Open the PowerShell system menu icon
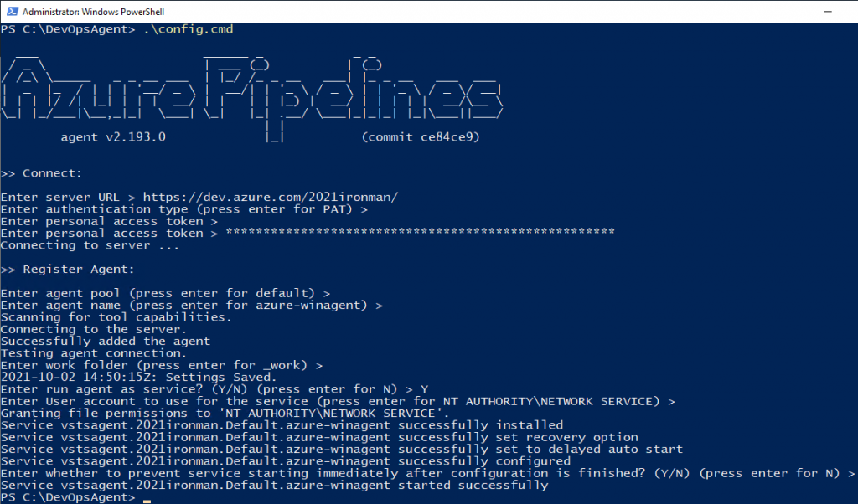 [x=12, y=12]
